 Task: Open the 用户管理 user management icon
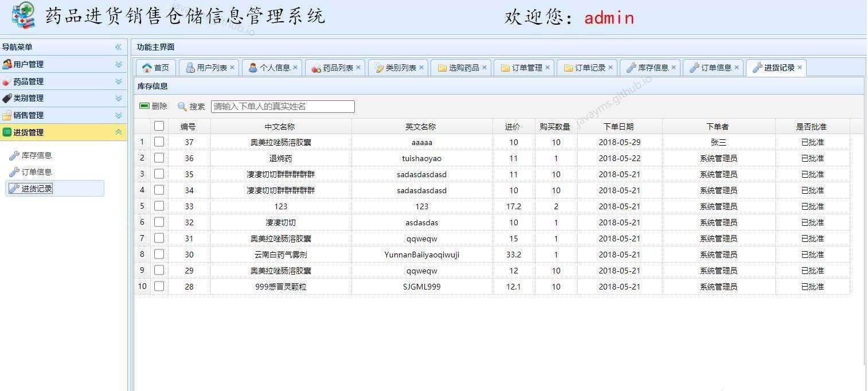click(x=7, y=64)
